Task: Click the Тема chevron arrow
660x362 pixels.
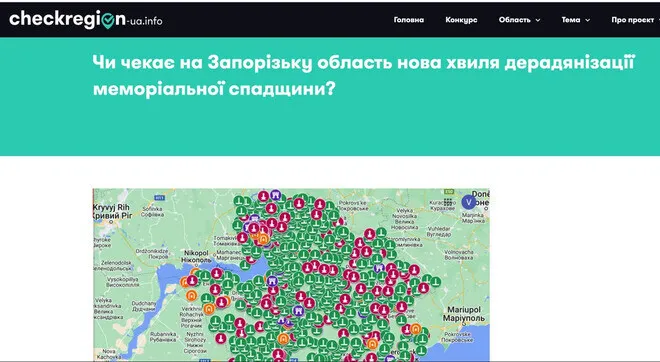Action: click(x=588, y=20)
